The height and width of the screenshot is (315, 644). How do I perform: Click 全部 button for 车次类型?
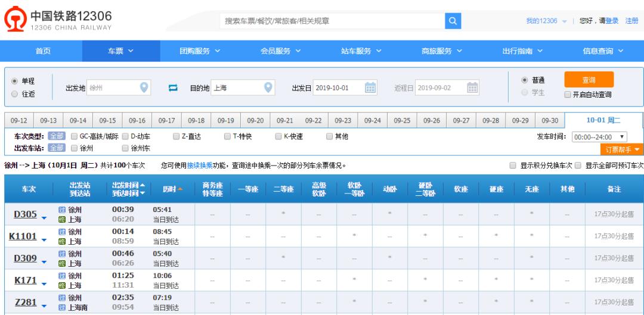(56, 136)
